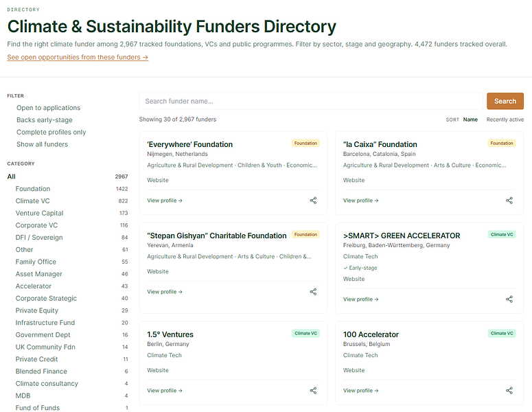This screenshot has height=412, width=532.
Task: Select the DFI / Sovereign category
Action: (x=71, y=238)
